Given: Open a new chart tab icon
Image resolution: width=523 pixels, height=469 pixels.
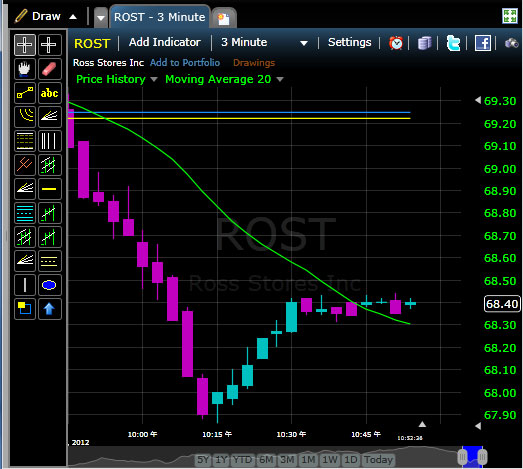Looking at the screenshot, I should [224, 18].
